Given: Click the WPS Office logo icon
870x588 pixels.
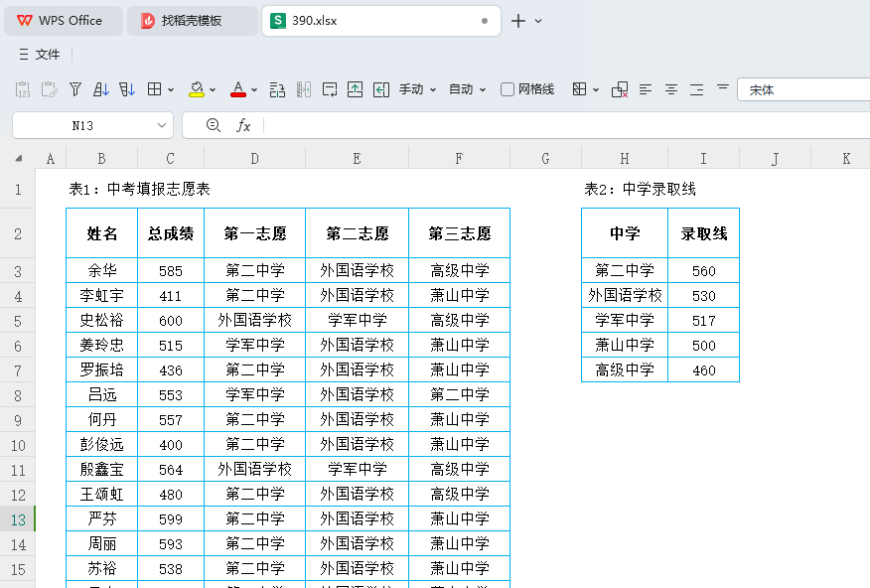Looking at the screenshot, I should point(25,21).
